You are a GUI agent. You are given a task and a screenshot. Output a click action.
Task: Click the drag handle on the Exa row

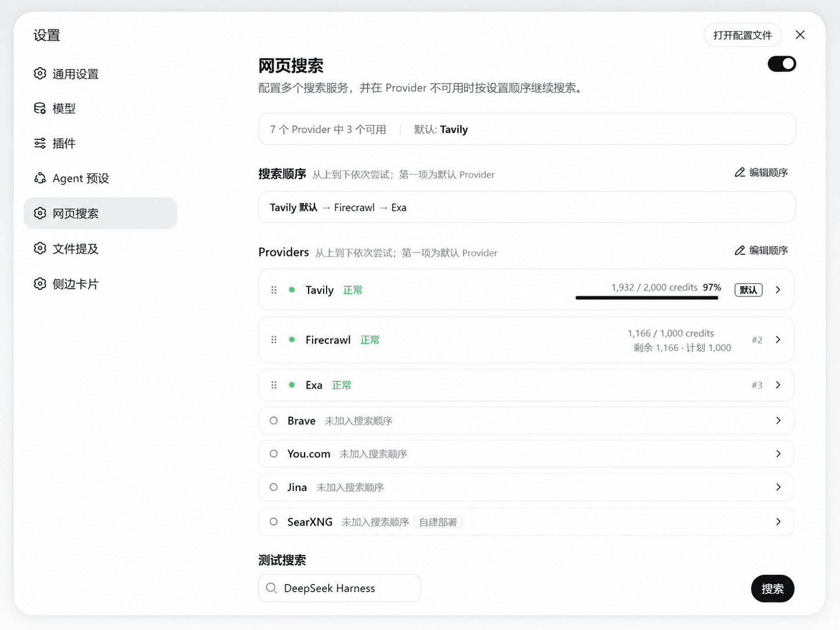point(274,385)
